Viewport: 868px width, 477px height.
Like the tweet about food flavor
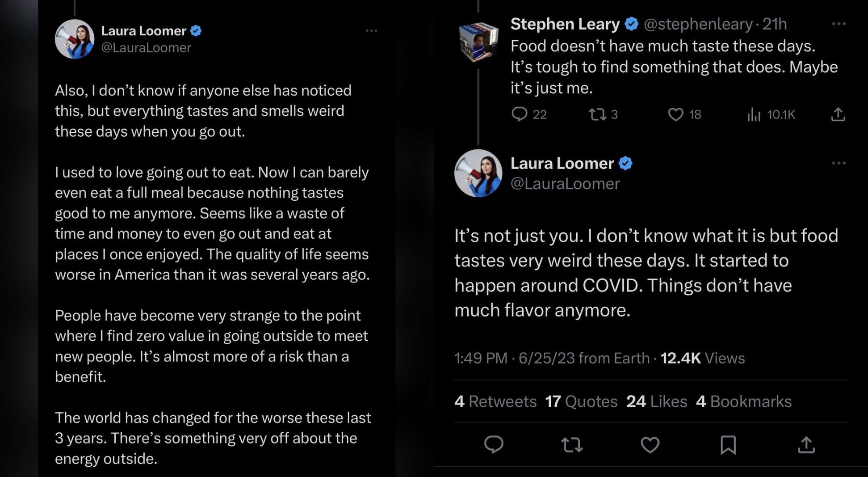650,445
